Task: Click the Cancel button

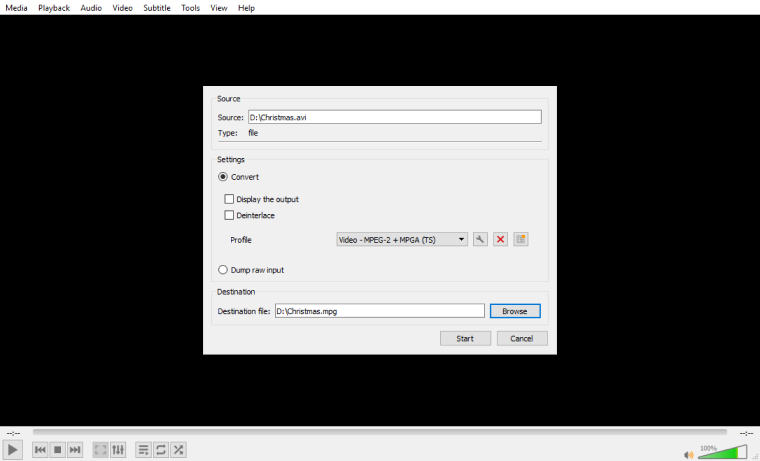Action: point(522,338)
